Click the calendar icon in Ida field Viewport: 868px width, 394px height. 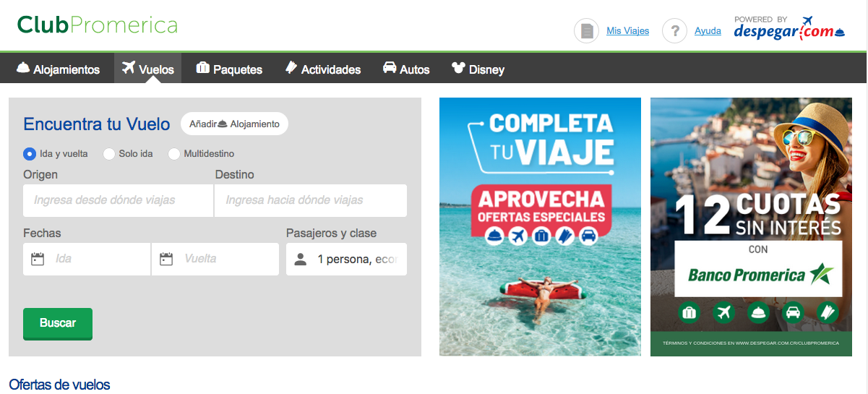coord(38,259)
